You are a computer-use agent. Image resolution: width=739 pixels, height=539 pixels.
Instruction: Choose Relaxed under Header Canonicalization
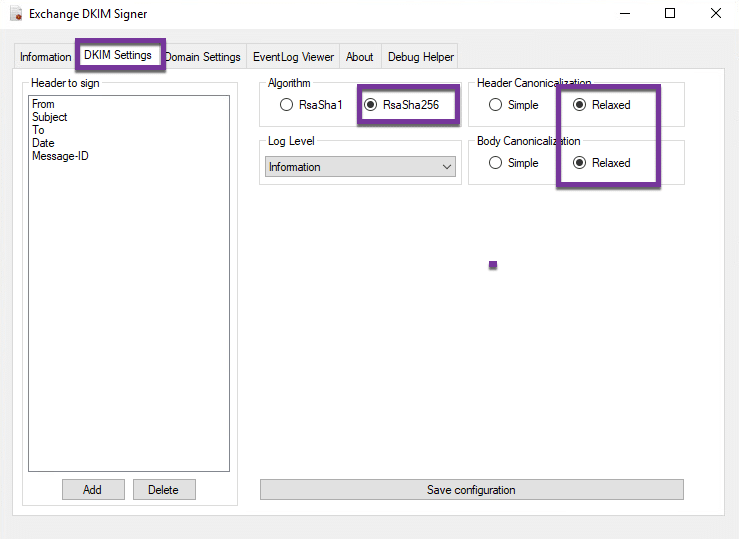tap(601, 105)
